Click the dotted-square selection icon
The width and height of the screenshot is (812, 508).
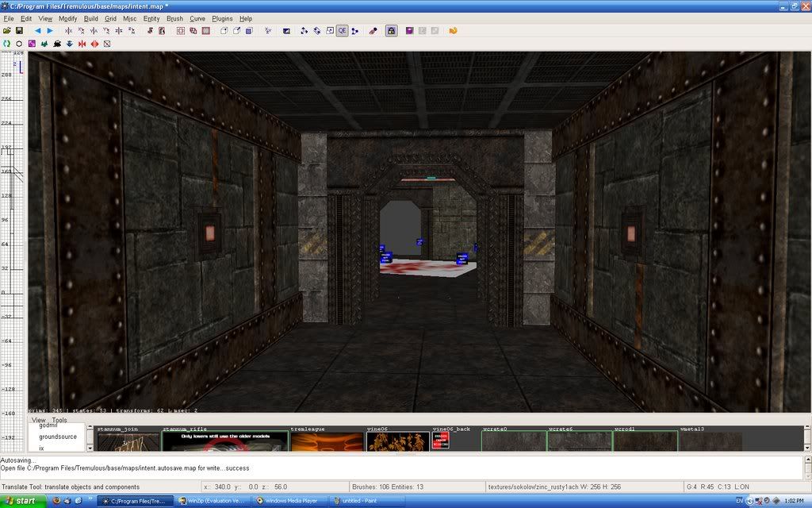pos(181,31)
